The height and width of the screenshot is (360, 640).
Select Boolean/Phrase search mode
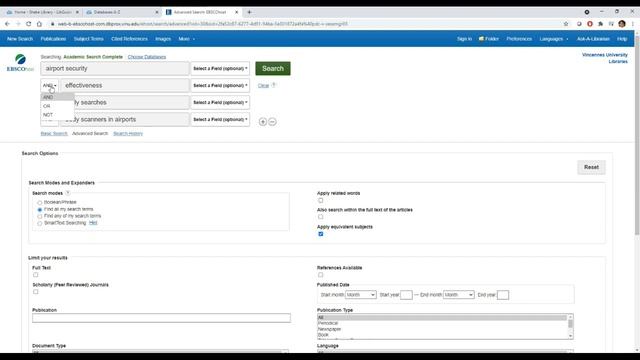pyautogui.click(x=40, y=202)
